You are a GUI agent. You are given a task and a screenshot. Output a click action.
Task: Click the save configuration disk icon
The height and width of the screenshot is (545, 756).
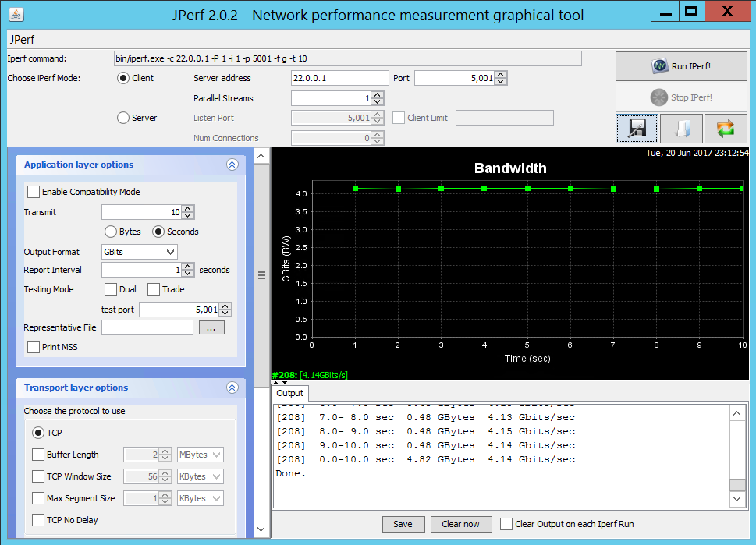[x=637, y=129]
